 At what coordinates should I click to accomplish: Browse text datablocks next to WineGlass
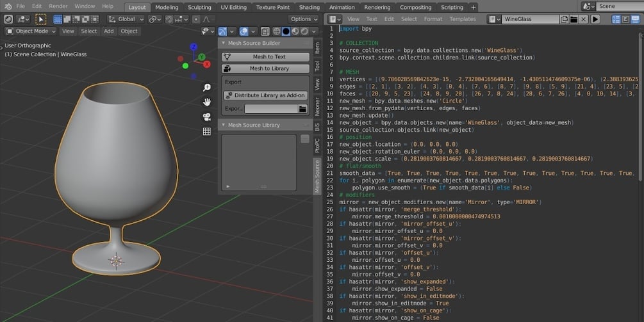(494, 19)
